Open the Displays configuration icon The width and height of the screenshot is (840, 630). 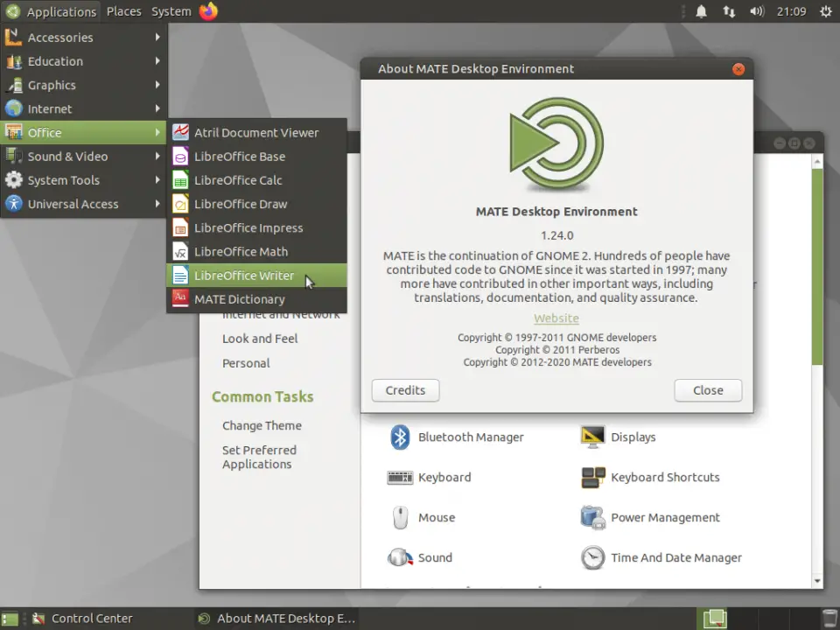[633, 437]
